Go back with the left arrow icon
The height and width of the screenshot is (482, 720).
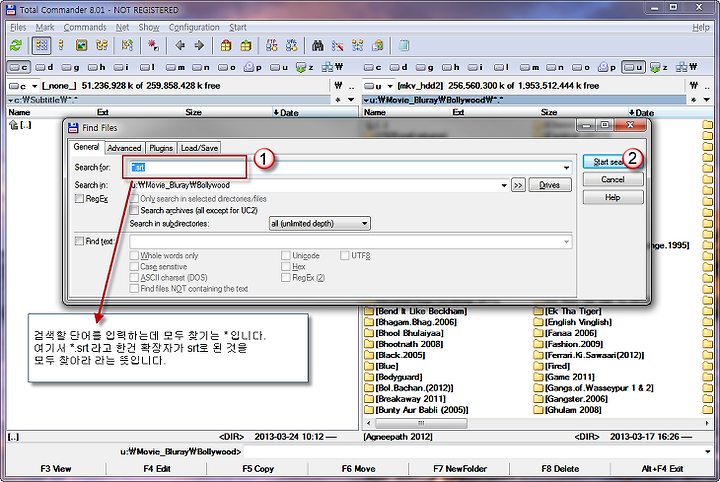coord(180,45)
